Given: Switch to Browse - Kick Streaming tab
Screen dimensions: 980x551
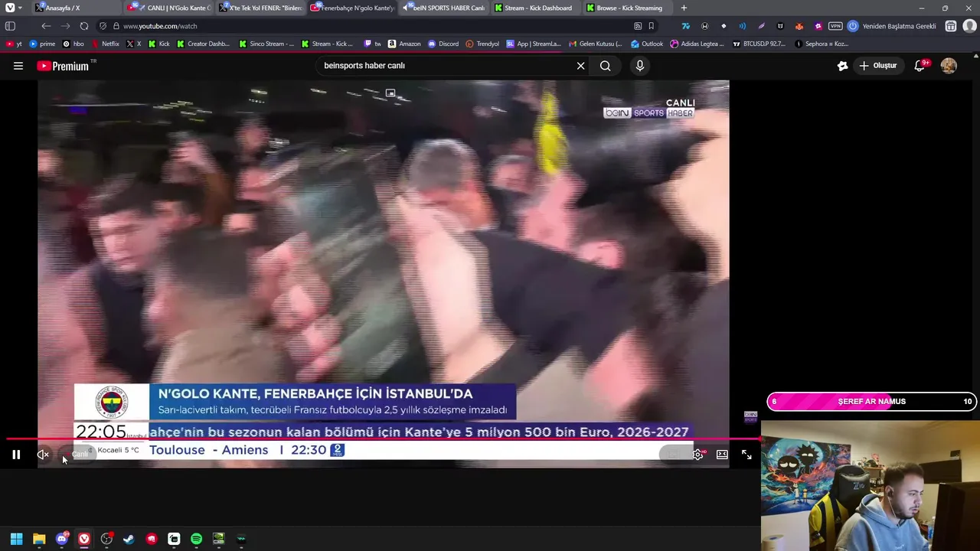Looking at the screenshot, I should tap(628, 8).
